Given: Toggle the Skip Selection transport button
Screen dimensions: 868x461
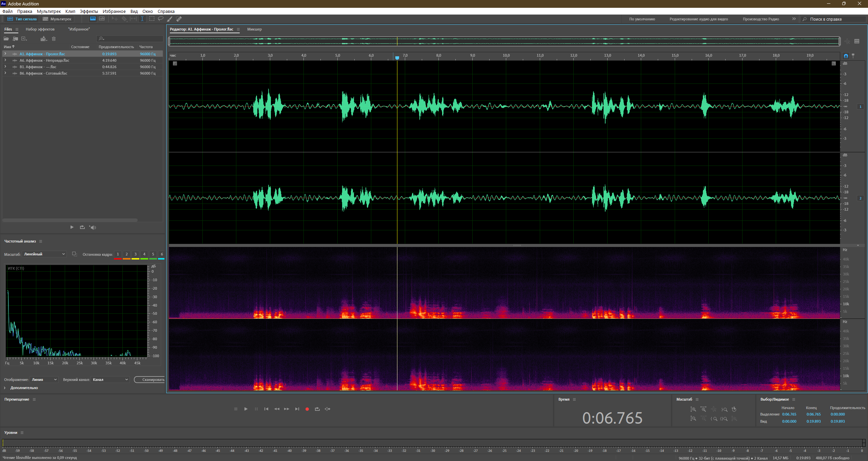Looking at the screenshot, I should pos(328,409).
